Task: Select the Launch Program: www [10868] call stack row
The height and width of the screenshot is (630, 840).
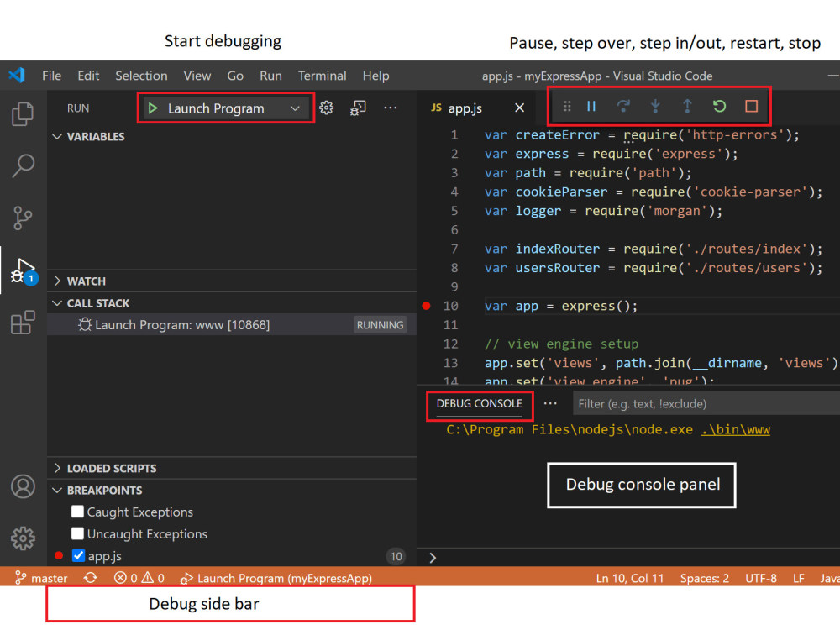Action: [x=232, y=324]
